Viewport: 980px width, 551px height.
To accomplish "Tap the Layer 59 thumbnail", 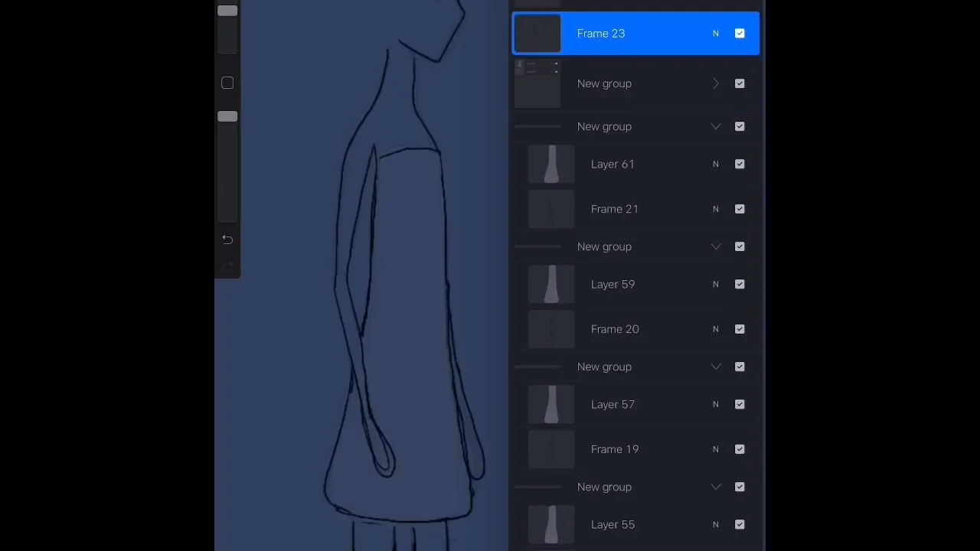I will (x=551, y=284).
